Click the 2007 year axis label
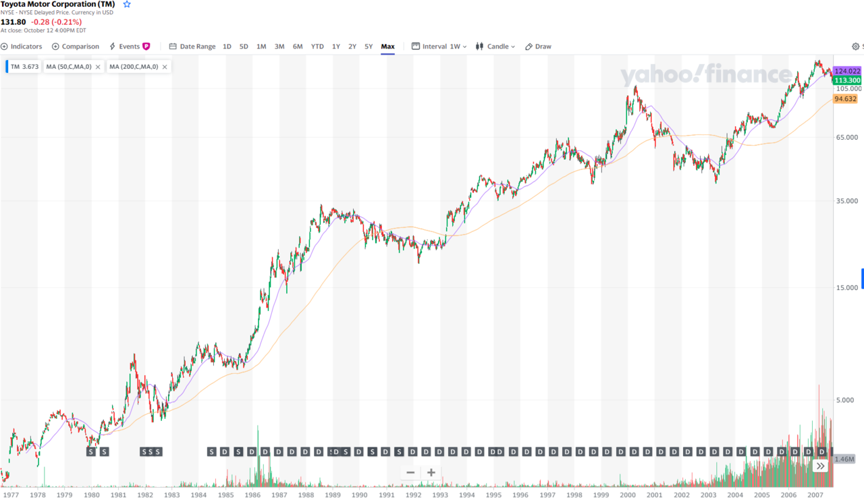This screenshot has height=504, width=864. [815, 495]
